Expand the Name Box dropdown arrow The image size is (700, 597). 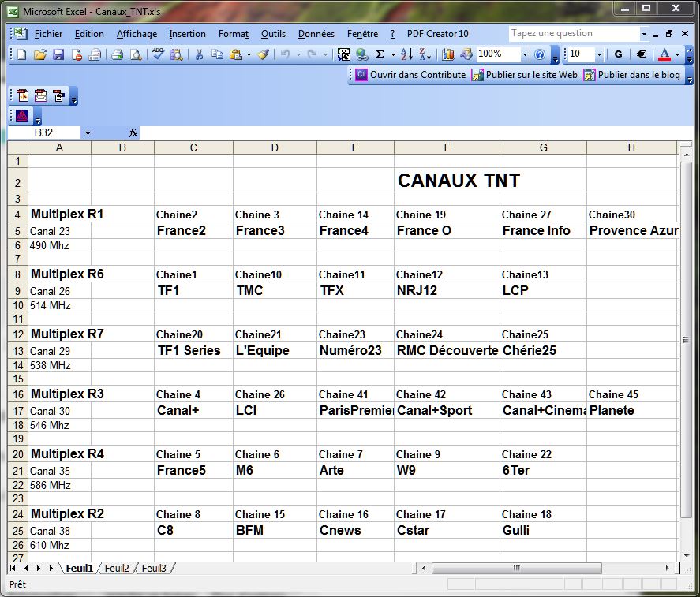(x=88, y=133)
